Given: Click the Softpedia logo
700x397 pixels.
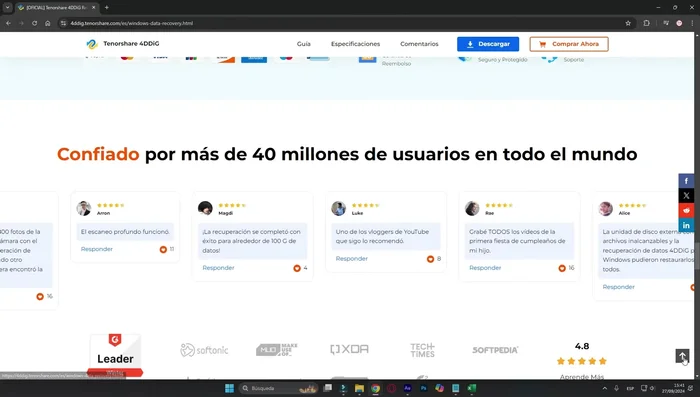Looking at the screenshot, I should pos(495,350).
